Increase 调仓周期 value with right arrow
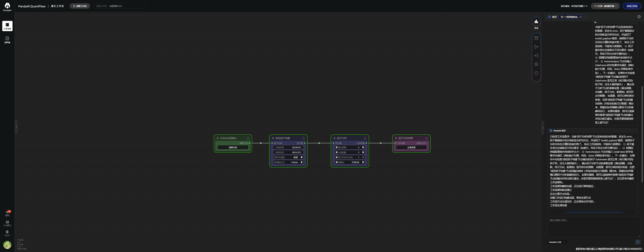644x252 pixels. pyautogui.click(x=363, y=148)
